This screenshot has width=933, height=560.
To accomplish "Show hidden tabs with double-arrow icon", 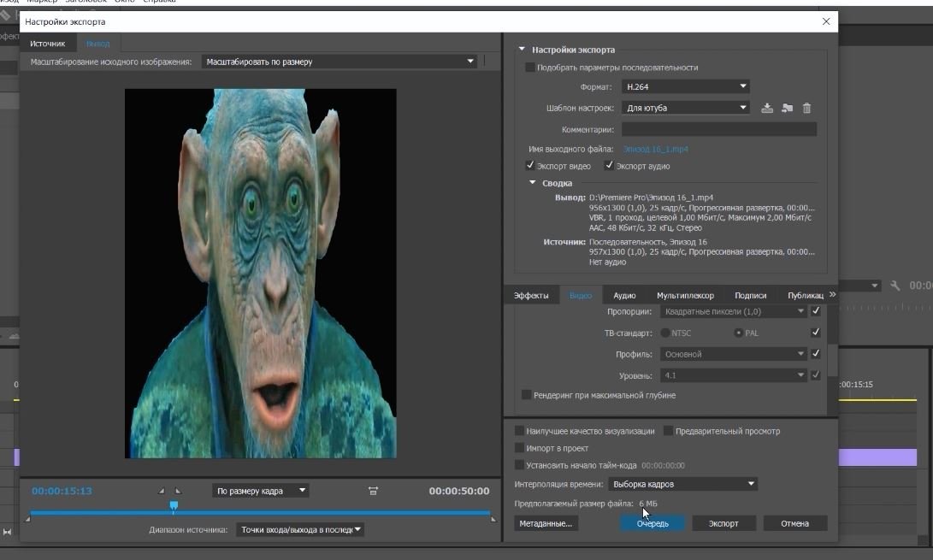I will (x=832, y=295).
